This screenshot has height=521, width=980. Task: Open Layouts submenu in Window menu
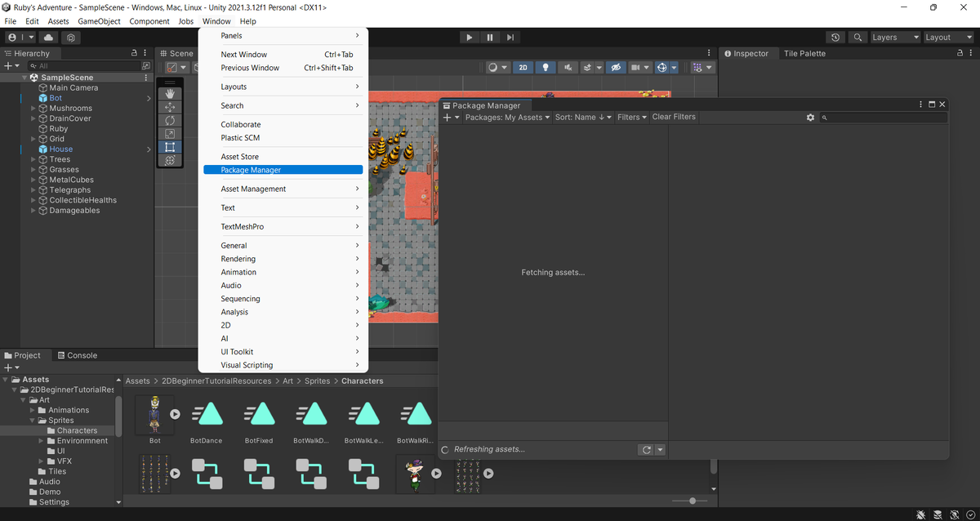click(283, 87)
